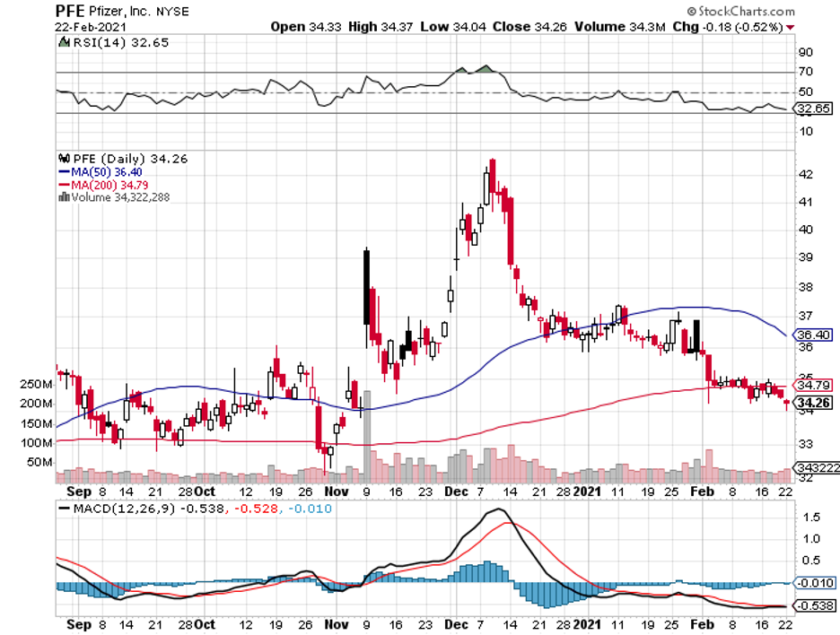Click the 34.79 MA(200) price tag
The height and width of the screenshot is (635, 840).
pyautogui.click(x=813, y=385)
